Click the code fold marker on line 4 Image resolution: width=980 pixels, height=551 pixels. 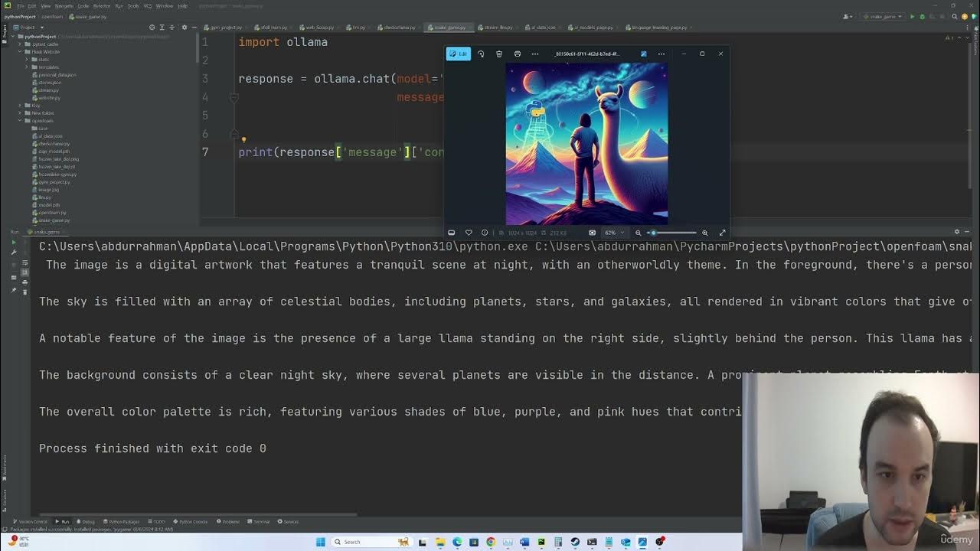pos(234,97)
